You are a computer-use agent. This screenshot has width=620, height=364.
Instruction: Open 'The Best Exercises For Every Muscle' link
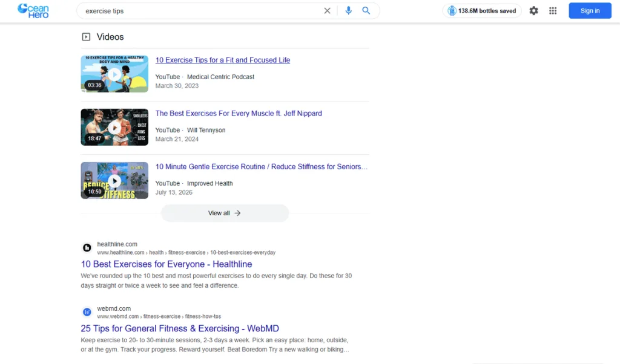tap(239, 113)
